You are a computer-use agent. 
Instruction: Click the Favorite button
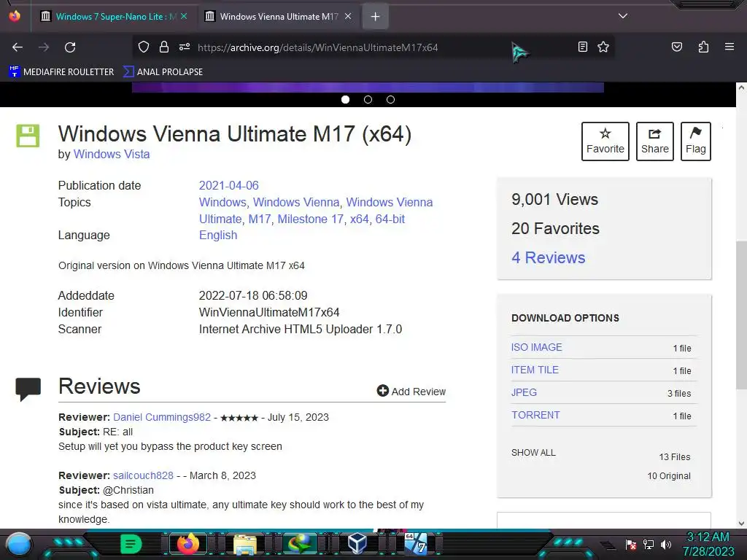(x=605, y=141)
